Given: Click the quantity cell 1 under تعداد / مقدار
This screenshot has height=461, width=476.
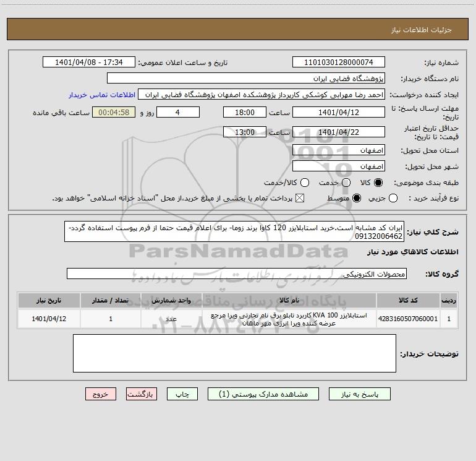Looking at the screenshot, I should [x=111, y=319].
